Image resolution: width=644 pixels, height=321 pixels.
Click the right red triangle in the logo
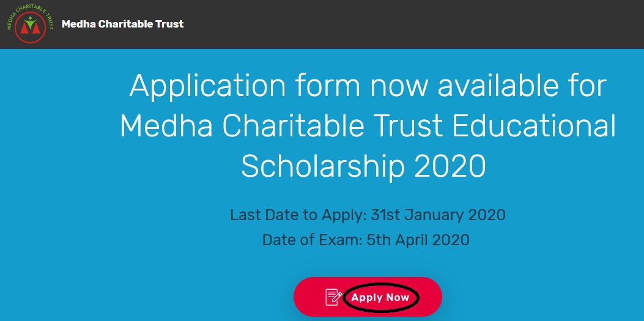(x=36, y=28)
